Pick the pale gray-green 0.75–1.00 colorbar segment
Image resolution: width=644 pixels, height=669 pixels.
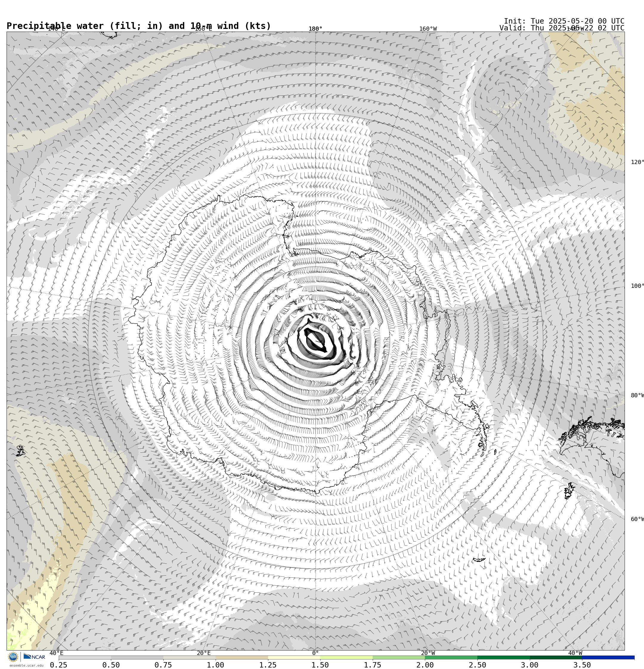(189, 657)
